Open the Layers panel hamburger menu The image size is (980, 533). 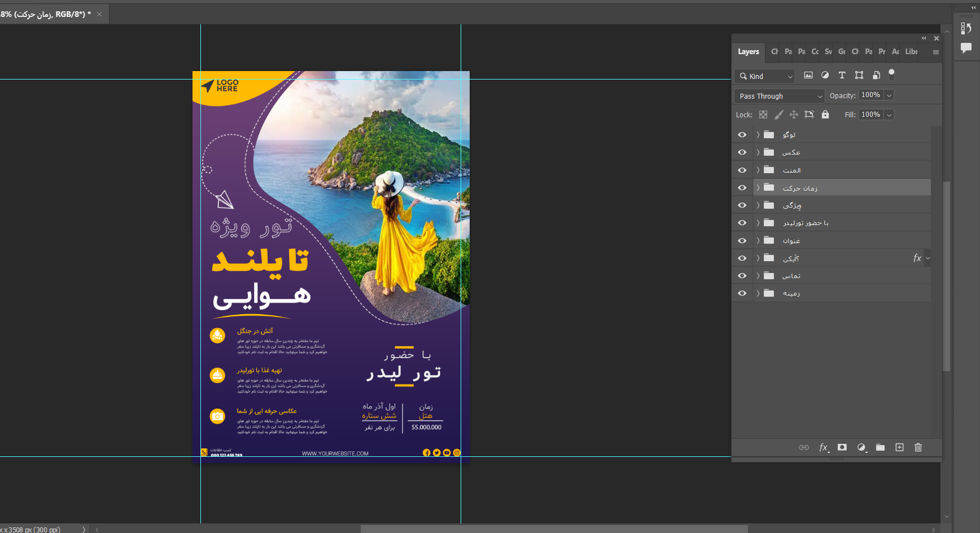point(935,52)
